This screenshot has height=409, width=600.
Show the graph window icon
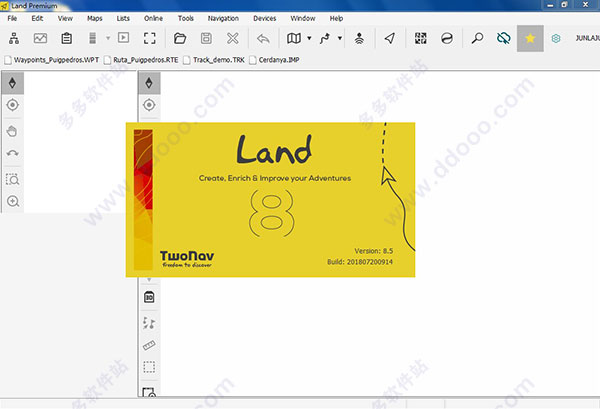40,38
